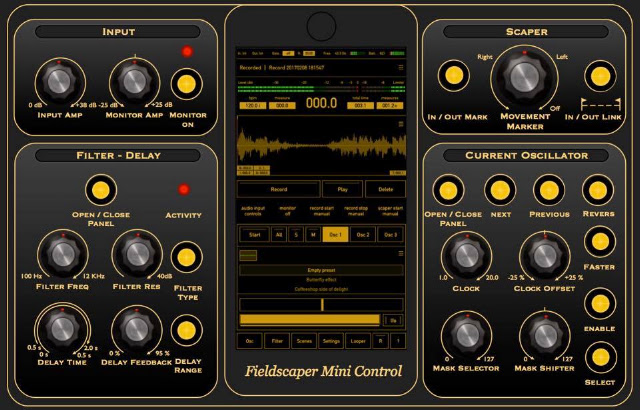This screenshot has width=640, height=410.
Task: Click the measures value field
Action: click(390, 106)
